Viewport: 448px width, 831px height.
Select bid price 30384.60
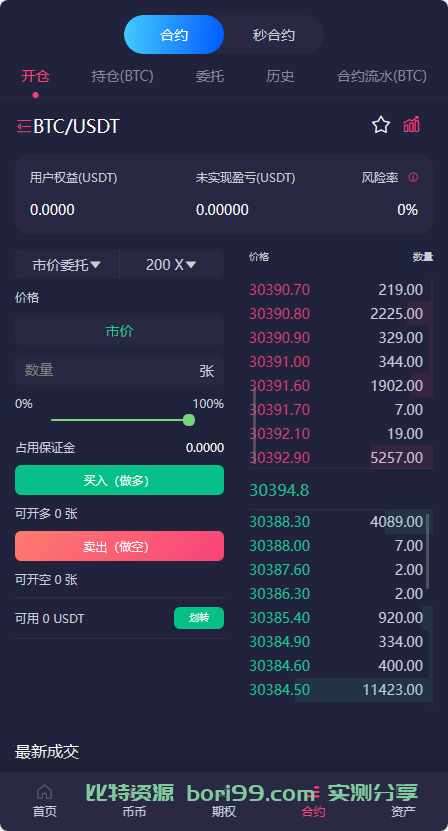click(279, 666)
